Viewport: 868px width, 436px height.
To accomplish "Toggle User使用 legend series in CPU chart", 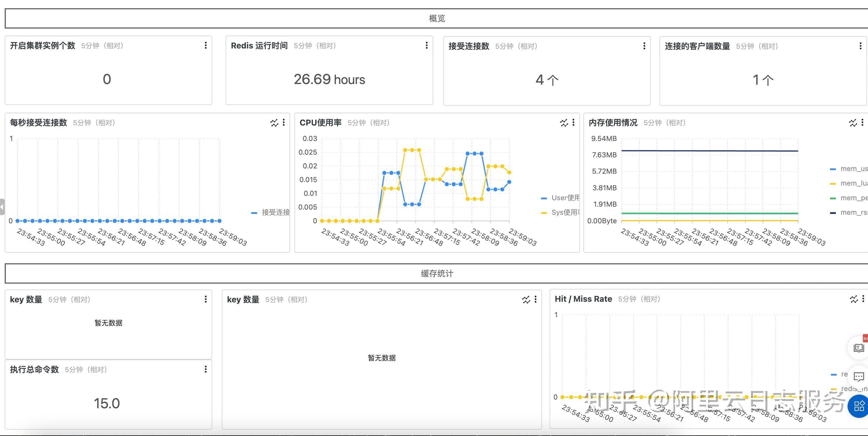I will 560,198.
